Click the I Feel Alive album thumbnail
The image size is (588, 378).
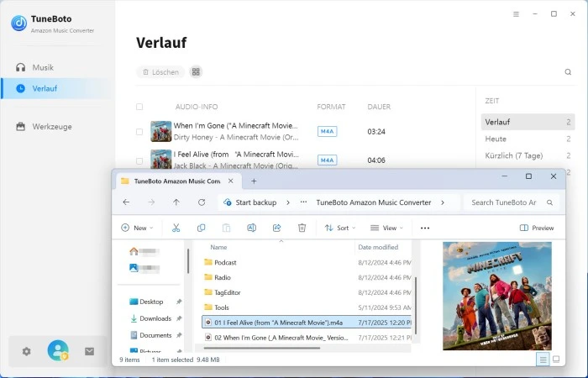[161, 160]
